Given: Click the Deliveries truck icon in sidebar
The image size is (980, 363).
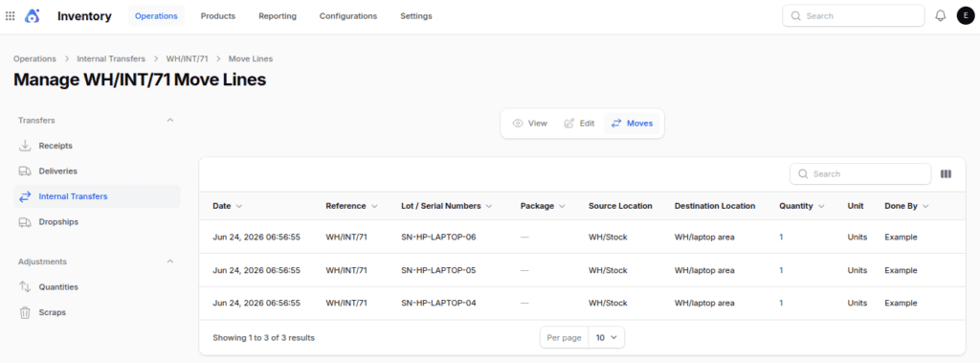Looking at the screenshot, I should [x=25, y=170].
